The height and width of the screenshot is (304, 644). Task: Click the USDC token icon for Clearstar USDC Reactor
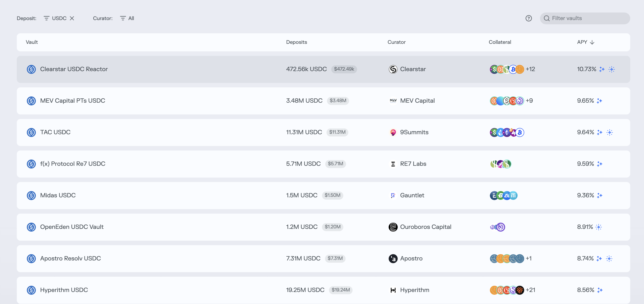click(31, 69)
